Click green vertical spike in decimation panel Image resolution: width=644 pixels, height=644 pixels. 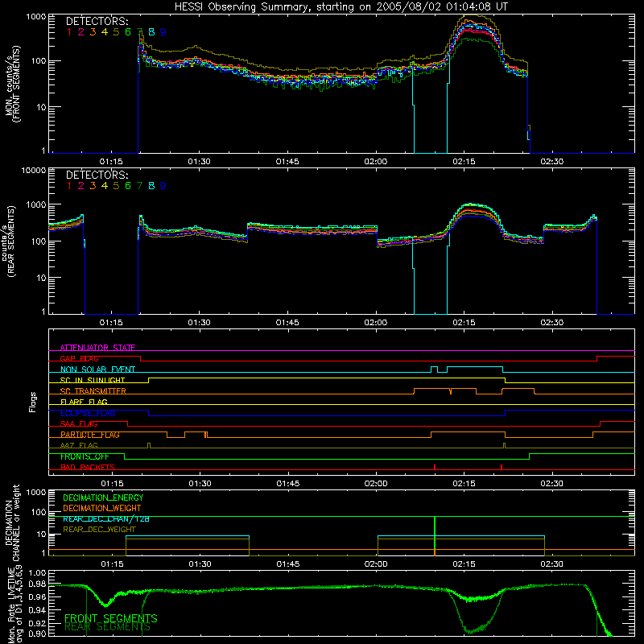click(x=435, y=536)
